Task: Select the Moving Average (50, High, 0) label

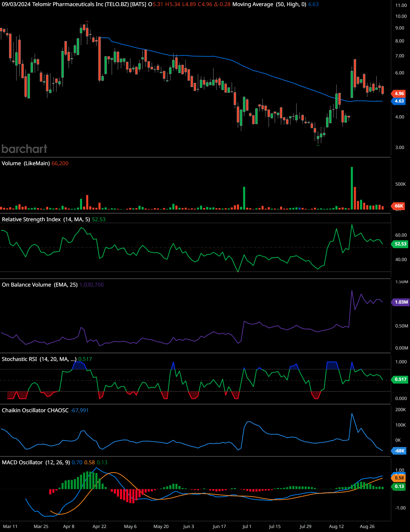Action: click(269, 4)
